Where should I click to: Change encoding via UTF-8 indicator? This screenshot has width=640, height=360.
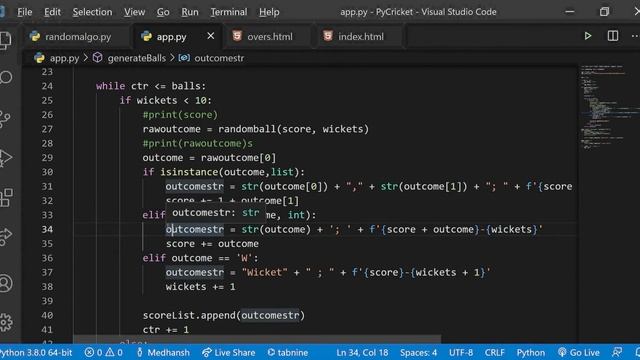pos(461,352)
